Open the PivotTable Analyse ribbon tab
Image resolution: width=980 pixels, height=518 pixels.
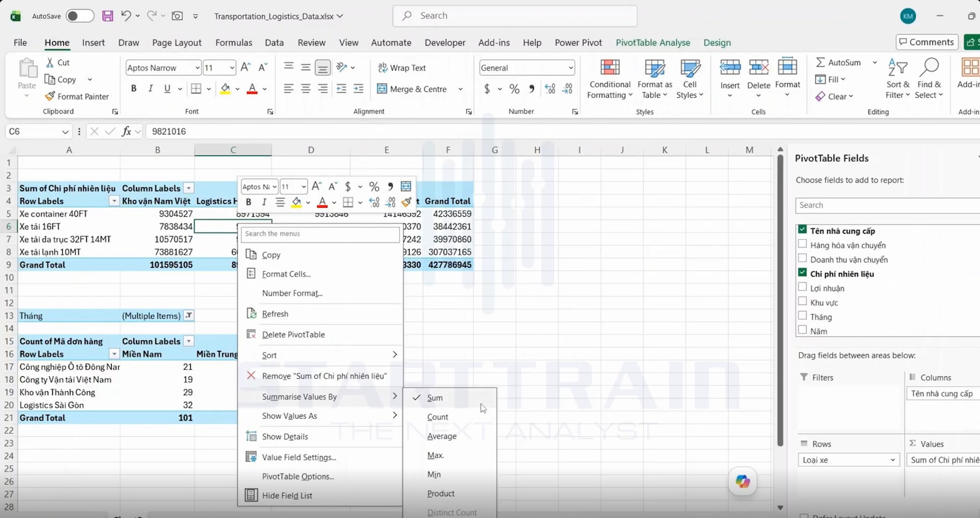click(x=653, y=42)
